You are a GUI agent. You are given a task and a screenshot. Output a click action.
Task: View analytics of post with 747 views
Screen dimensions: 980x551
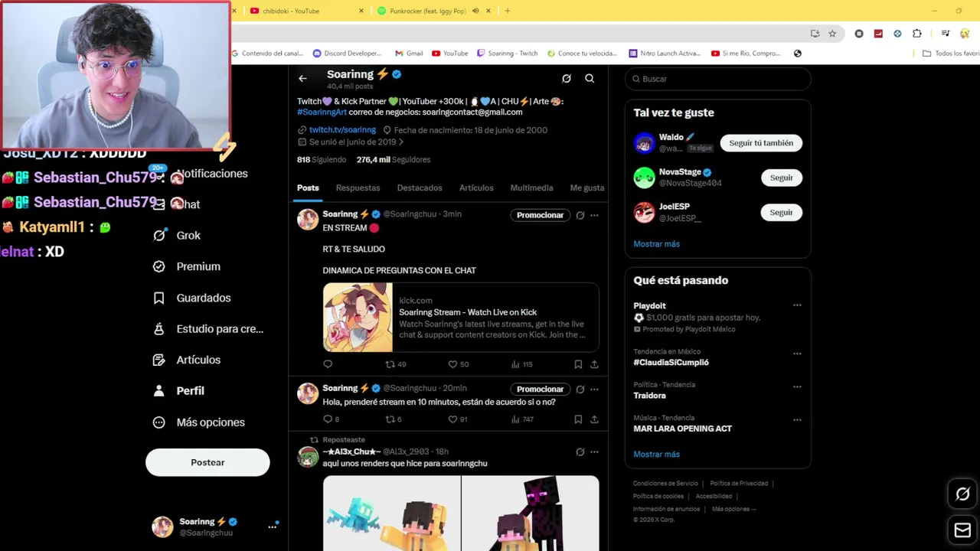(x=522, y=419)
